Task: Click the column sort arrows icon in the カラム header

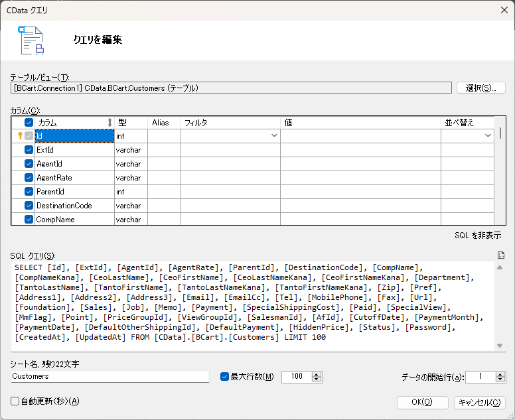Action: pos(110,123)
